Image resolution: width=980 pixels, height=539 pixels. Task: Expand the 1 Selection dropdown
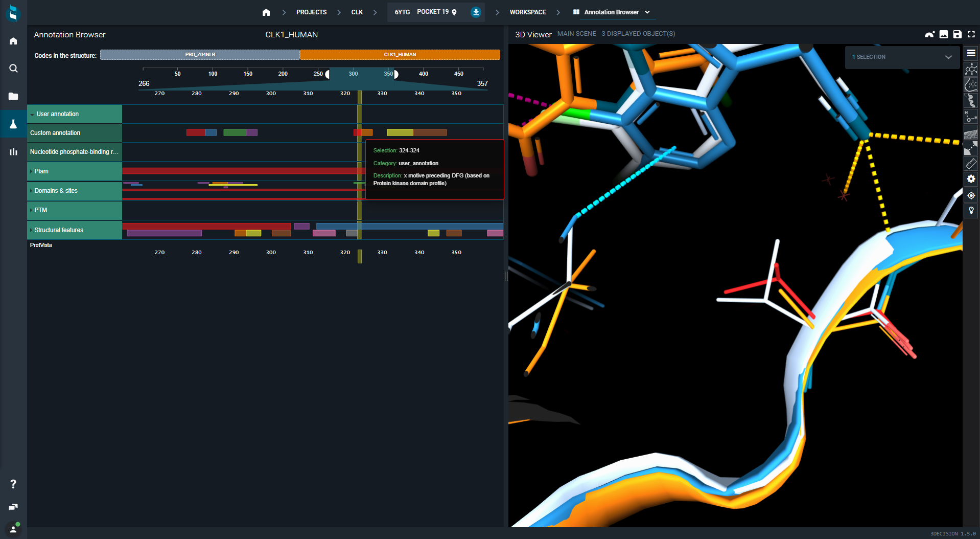(x=902, y=57)
